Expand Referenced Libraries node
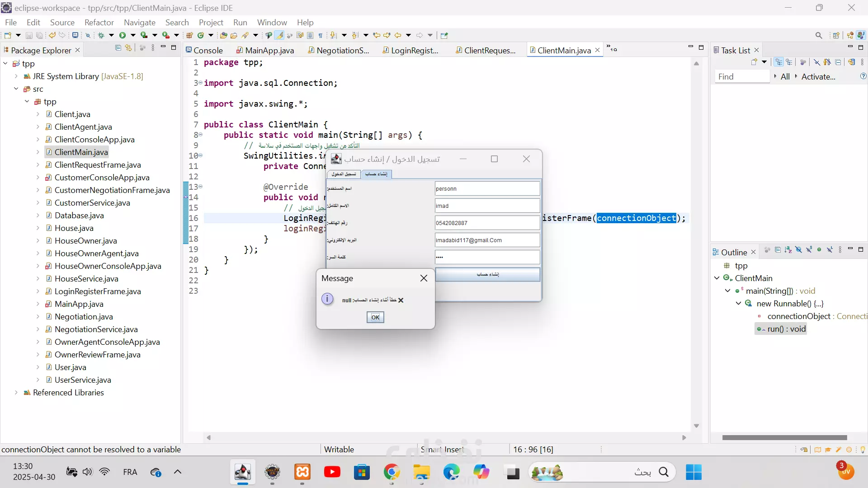The height and width of the screenshot is (488, 868). click(16, 393)
